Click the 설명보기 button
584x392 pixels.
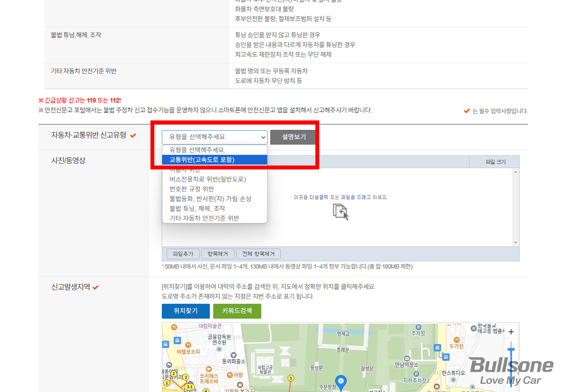click(293, 137)
